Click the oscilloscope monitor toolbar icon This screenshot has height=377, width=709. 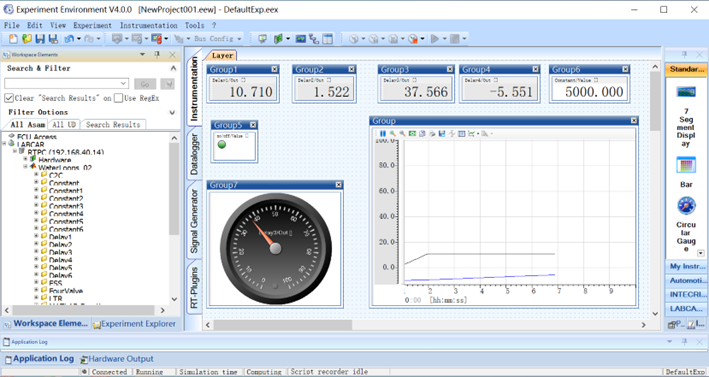[x=301, y=39]
